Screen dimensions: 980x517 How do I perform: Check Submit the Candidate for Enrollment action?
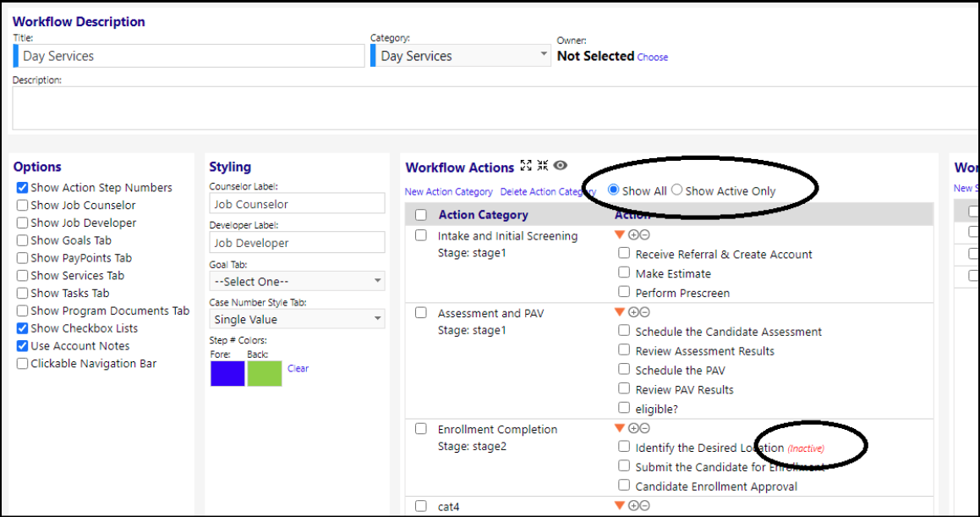pyautogui.click(x=624, y=465)
